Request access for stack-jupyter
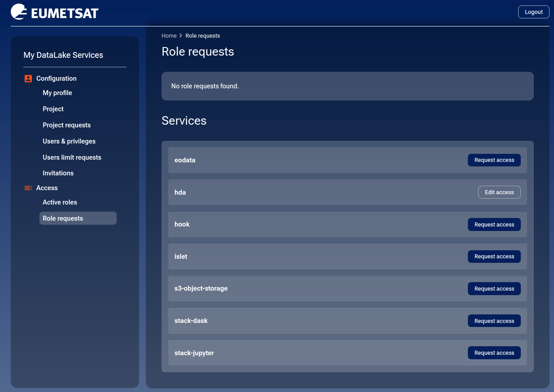554x392 pixels. (x=494, y=353)
